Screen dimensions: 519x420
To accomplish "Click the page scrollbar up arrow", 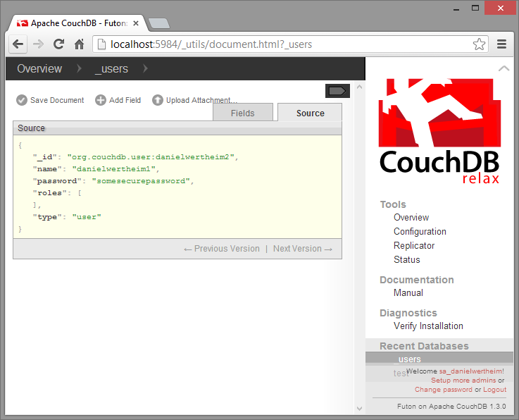I will (x=359, y=87).
